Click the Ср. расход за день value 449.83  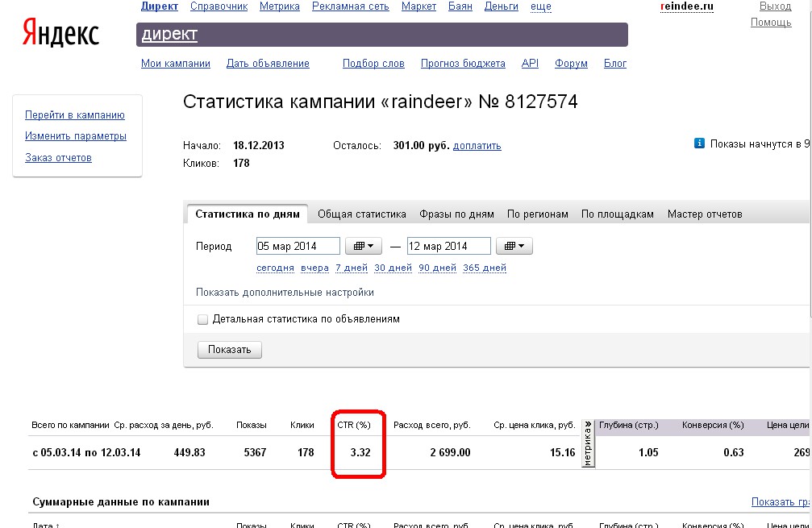[189, 452]
